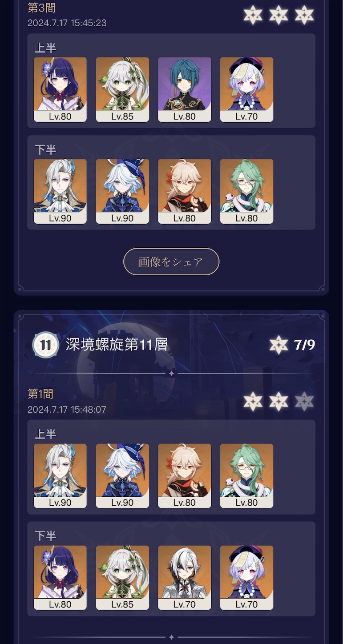343x644 pixels.
Task: Open Furina portrait in floor 11 上半
Action: click(x=122, y=476)
